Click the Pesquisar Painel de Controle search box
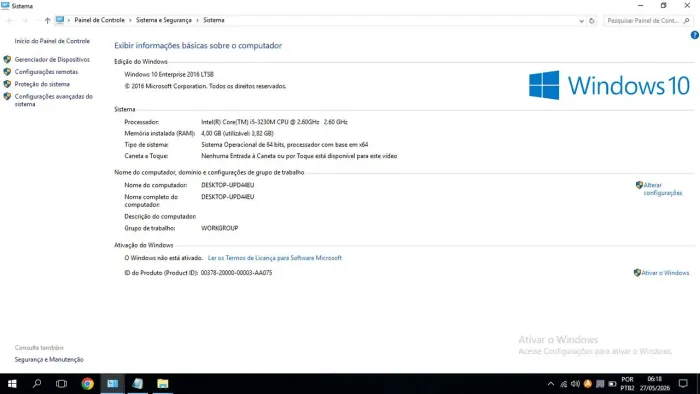 pos(648,21)
